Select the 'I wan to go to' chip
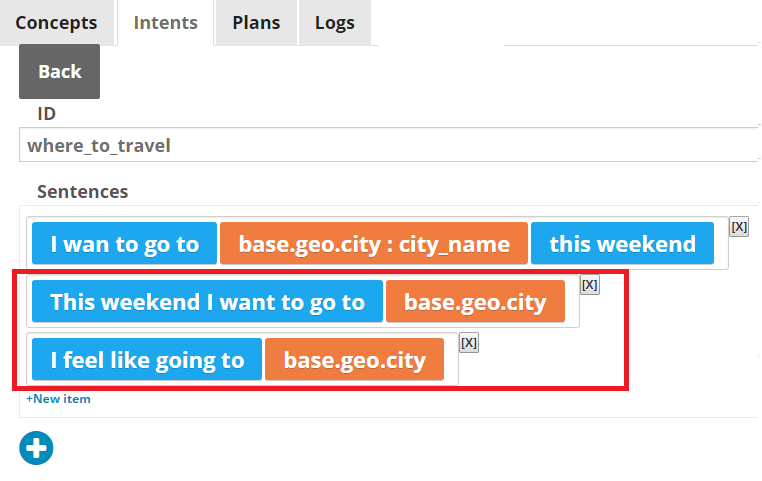762x481 pixels. point(124,243)
